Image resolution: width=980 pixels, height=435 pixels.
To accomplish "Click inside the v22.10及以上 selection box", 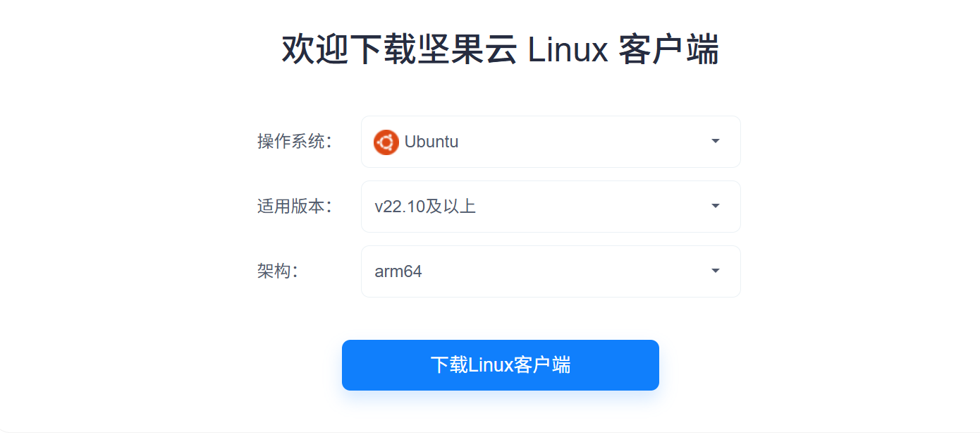I will [x=550, y=206].
